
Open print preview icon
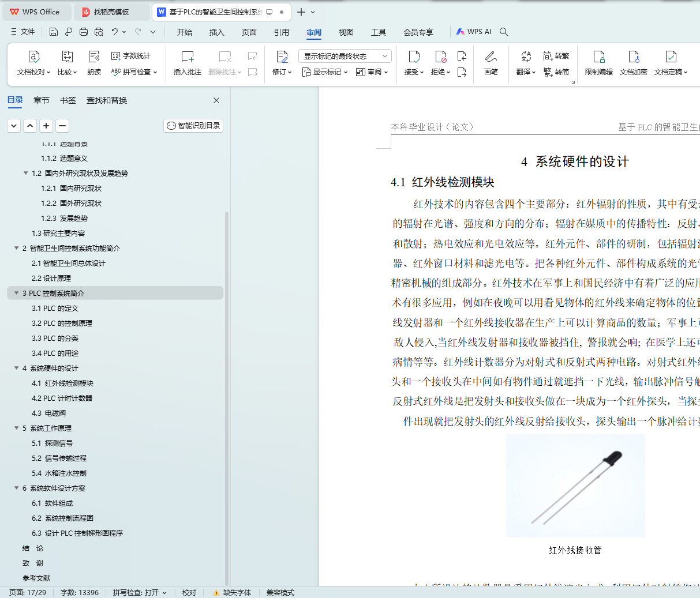pos(99,32)
